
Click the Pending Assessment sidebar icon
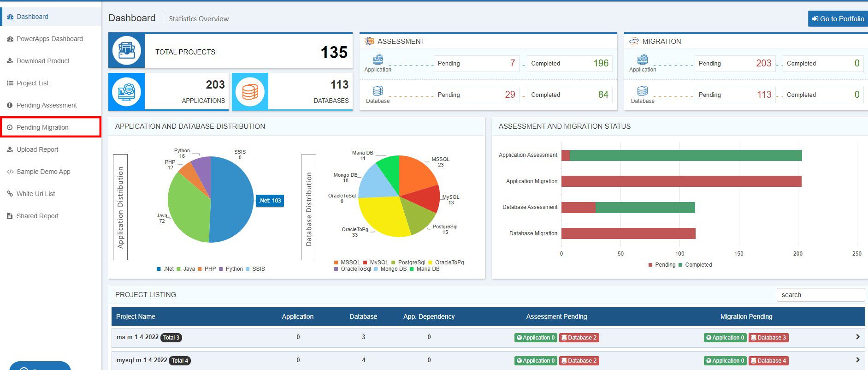coord(10,105)
